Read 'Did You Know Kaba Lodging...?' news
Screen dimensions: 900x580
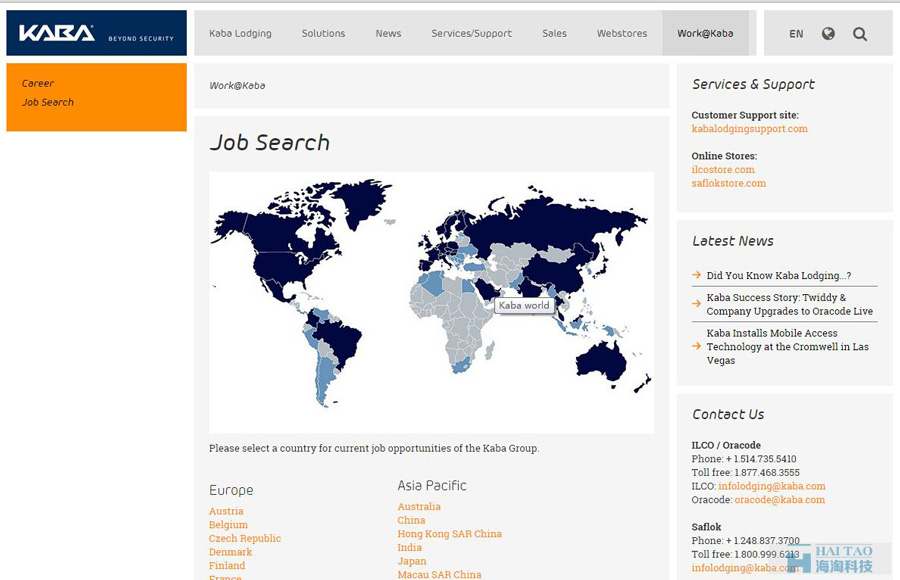[778, 276]
